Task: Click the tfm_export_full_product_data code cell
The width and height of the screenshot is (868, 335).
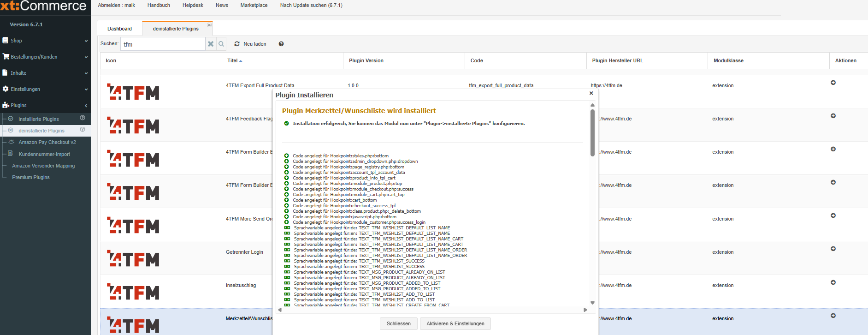Action: coord(501,85)
